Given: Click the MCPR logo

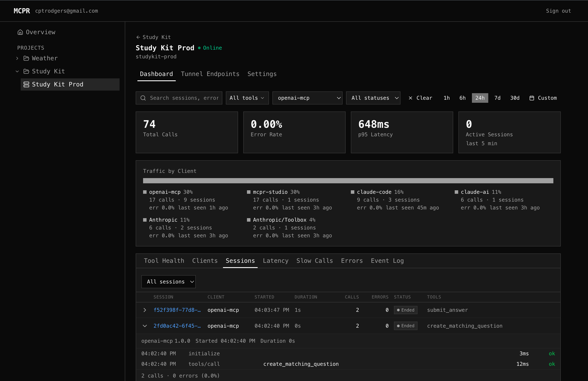Looking at the screenshot, I should point(22,11).
